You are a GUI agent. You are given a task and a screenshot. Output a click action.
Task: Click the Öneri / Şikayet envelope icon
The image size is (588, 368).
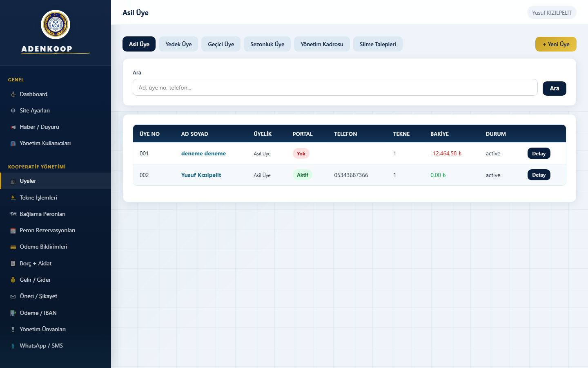tap(13, 296)
